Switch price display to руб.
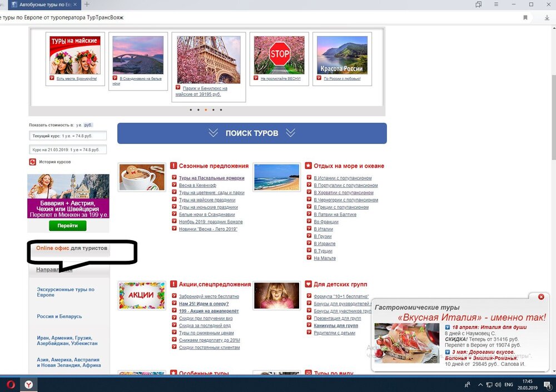 88,125
